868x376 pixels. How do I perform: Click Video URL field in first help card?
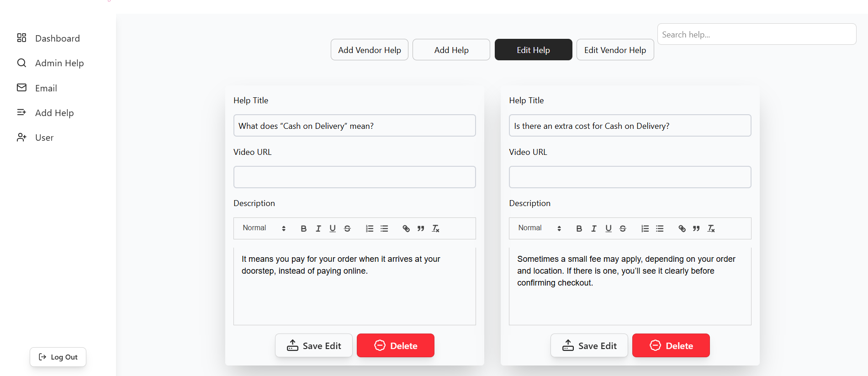tap(355, 177)
